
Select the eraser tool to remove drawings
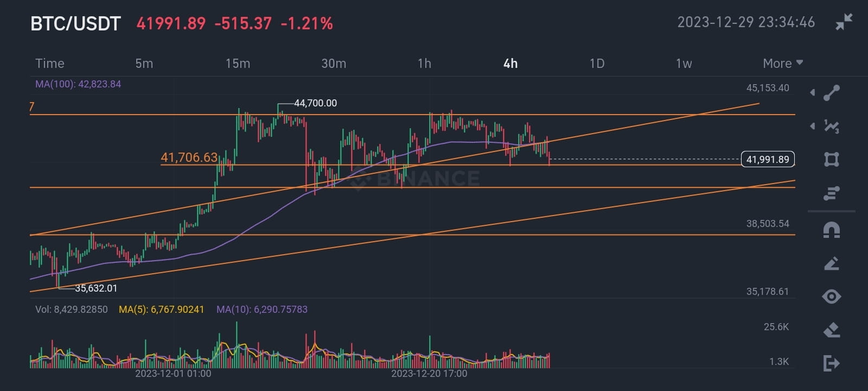pyautogui.click(x=831, y=328)
